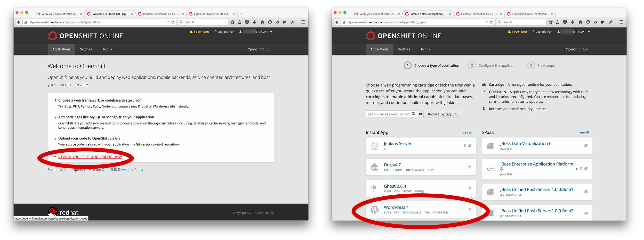Image resolution: width=644 pixels, height=240 pixels.
Task: Open the bookmarks list icon in the Welcome to OpenShift window
Action: click(x=240, y=22)
